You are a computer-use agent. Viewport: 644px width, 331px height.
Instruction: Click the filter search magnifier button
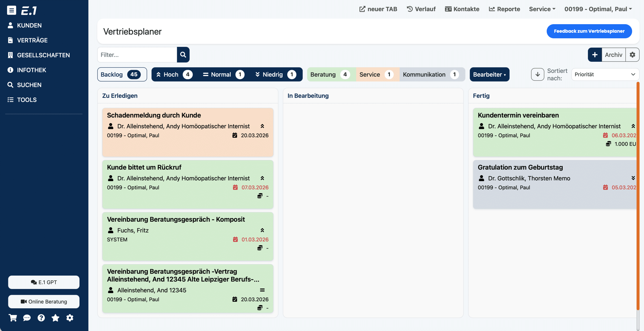[183, 55]
